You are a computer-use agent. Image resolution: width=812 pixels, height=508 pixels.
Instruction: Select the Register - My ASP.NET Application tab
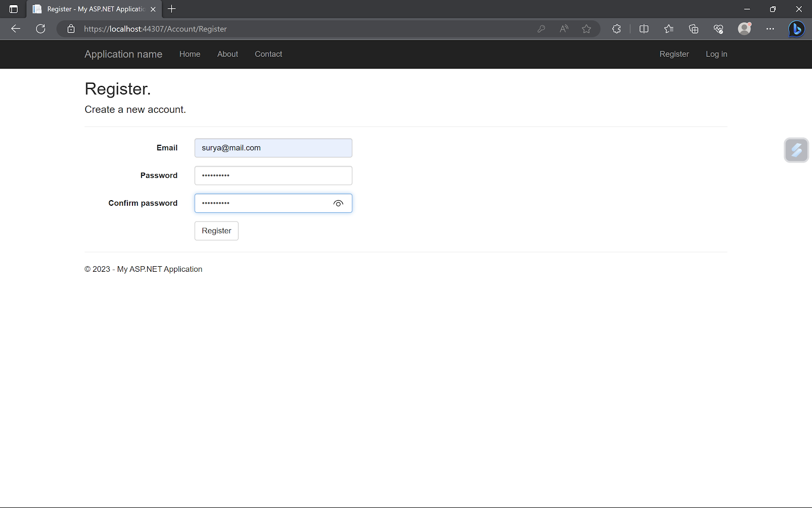click(94, 9)
